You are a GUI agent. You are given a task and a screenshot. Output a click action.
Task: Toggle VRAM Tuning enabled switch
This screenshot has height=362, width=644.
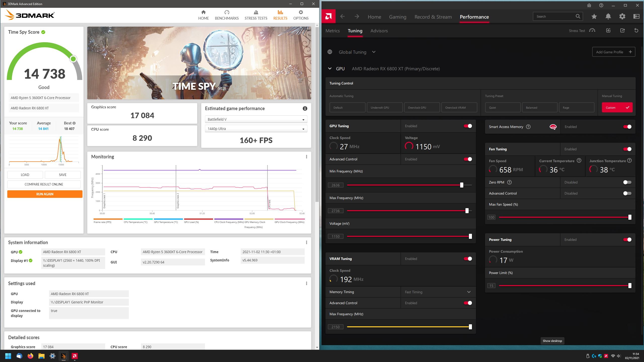coord(468,259)
